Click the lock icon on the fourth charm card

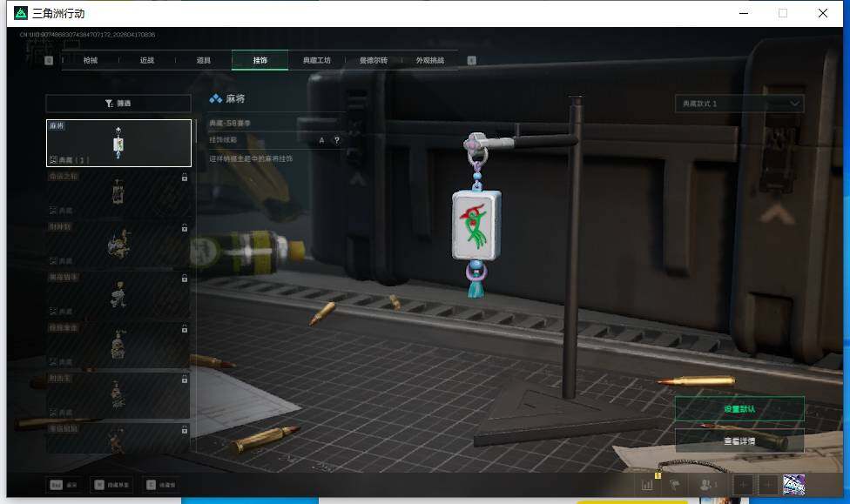(185, 278)
